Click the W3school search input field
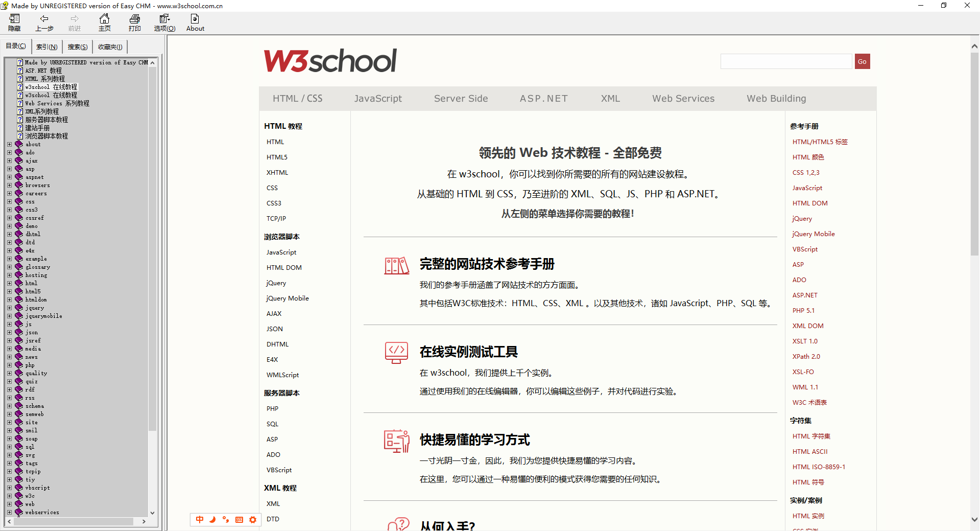This screenshot has height=531, width=980. tap(786, 61)
